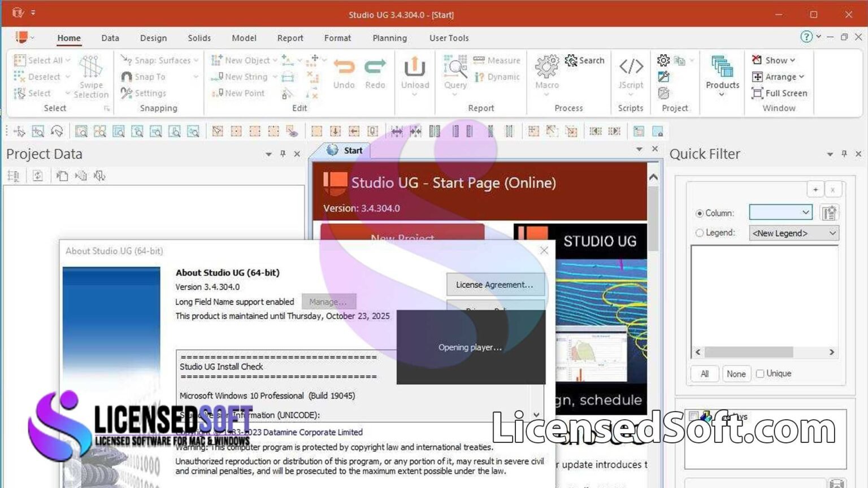The image size is (868, 488).
Task: Open Quick Filter panel options arrow
Action: pos(830,154)
